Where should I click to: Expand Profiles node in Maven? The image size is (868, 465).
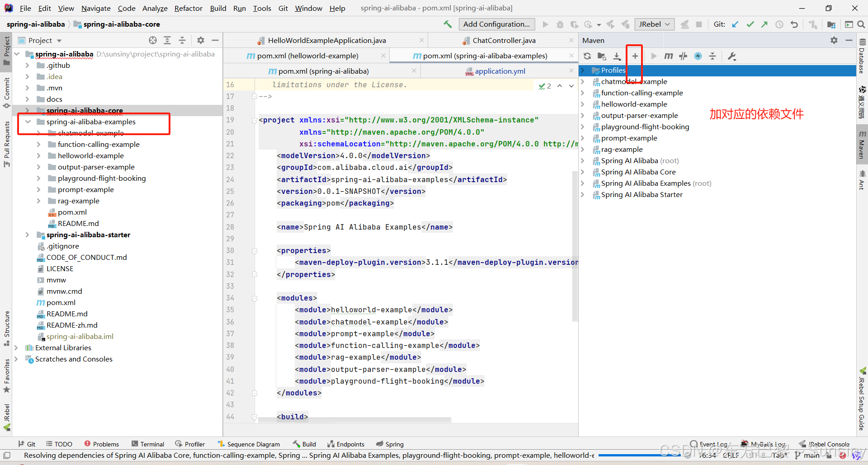point(583,70)
